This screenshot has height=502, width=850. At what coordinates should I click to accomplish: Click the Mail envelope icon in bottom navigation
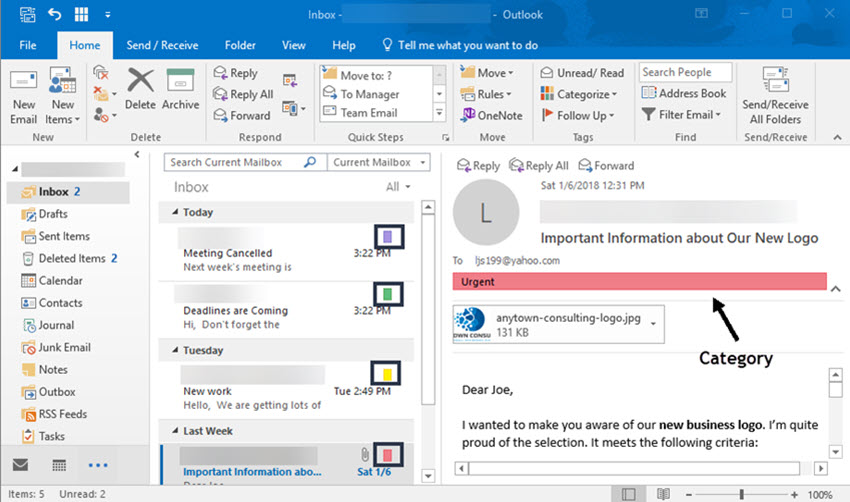[20, 465]
